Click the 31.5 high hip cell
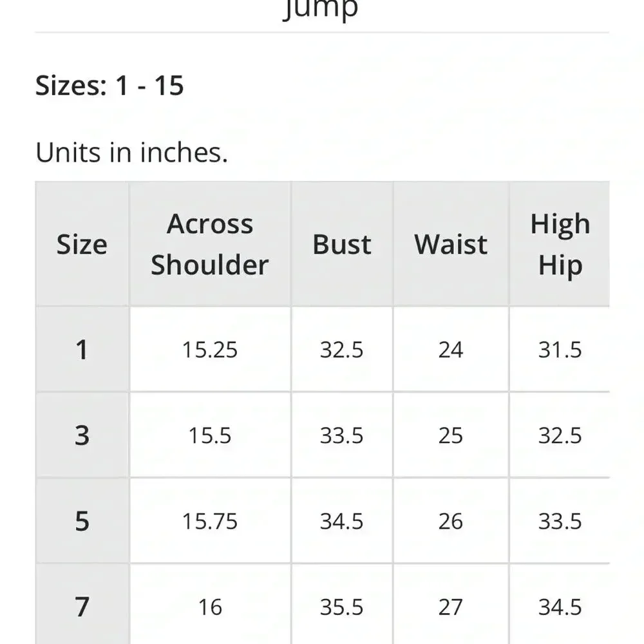Screen dimensions: 644x644 (x=560, y=350)
